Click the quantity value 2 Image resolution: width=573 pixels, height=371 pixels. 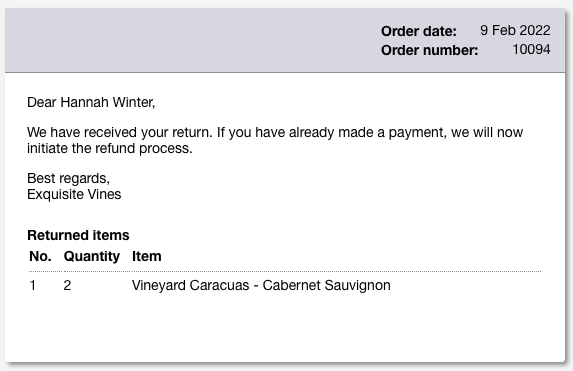67,285
